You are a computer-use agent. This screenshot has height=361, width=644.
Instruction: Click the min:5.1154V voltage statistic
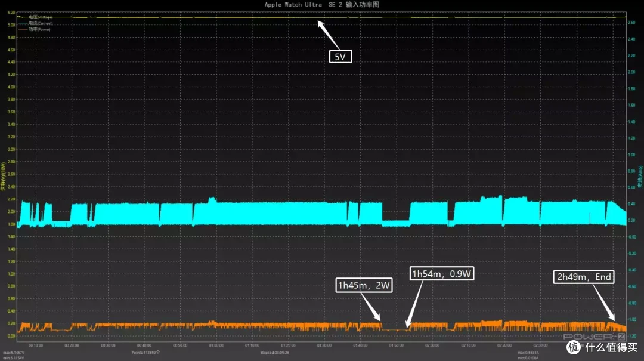tap(14, 357)
